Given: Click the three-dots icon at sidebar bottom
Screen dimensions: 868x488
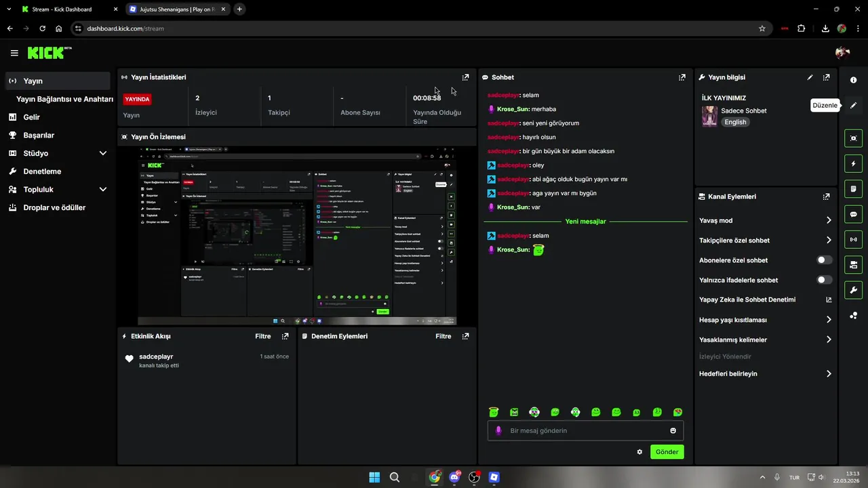Looking at the screenshot, I should click(x=853, y=315).
